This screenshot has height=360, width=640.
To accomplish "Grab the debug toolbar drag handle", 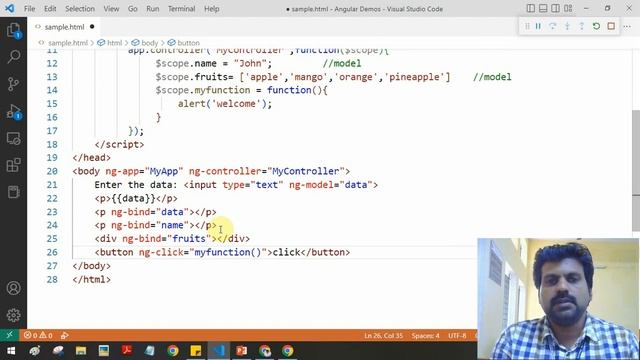I will (x=527, y=26).
